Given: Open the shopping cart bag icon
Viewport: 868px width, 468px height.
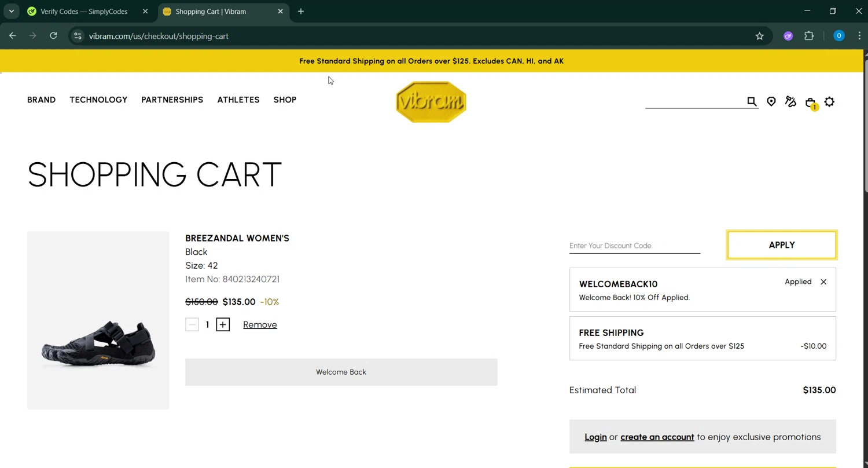Looking at the screenshot, I should click(x=811, y=103).
